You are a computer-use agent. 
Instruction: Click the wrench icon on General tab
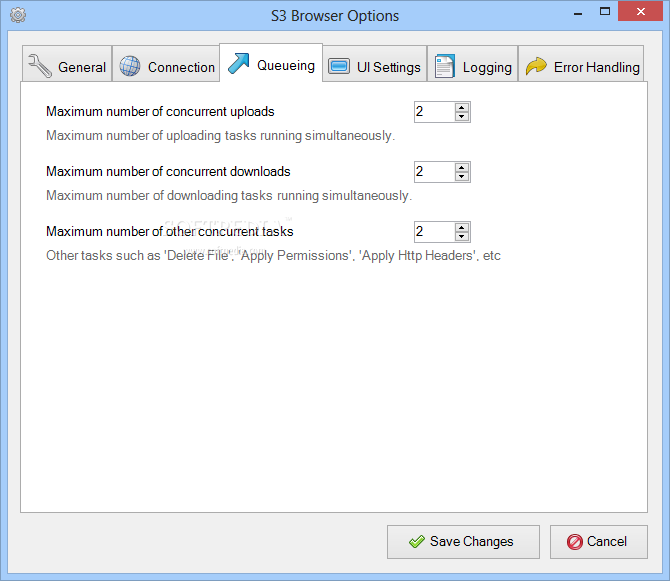coord(40,66)
